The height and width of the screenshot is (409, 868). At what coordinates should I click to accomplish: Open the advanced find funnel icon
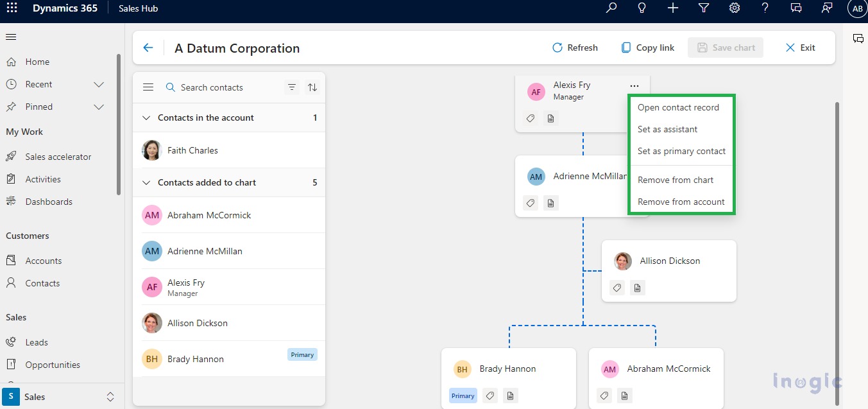(703, 8)
